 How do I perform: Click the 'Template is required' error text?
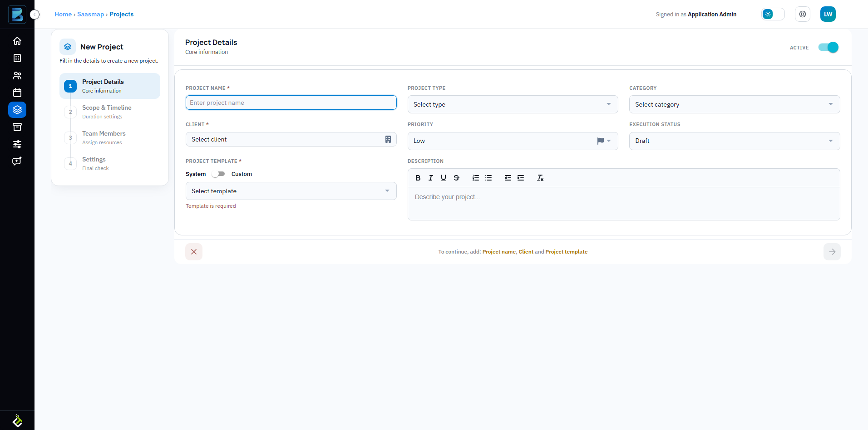(211, 206)
